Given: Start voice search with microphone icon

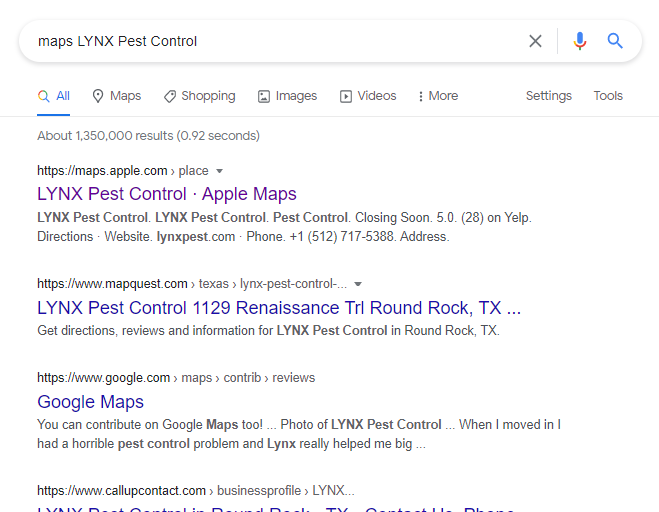Looking at the screenshot, I should point(580,41).
